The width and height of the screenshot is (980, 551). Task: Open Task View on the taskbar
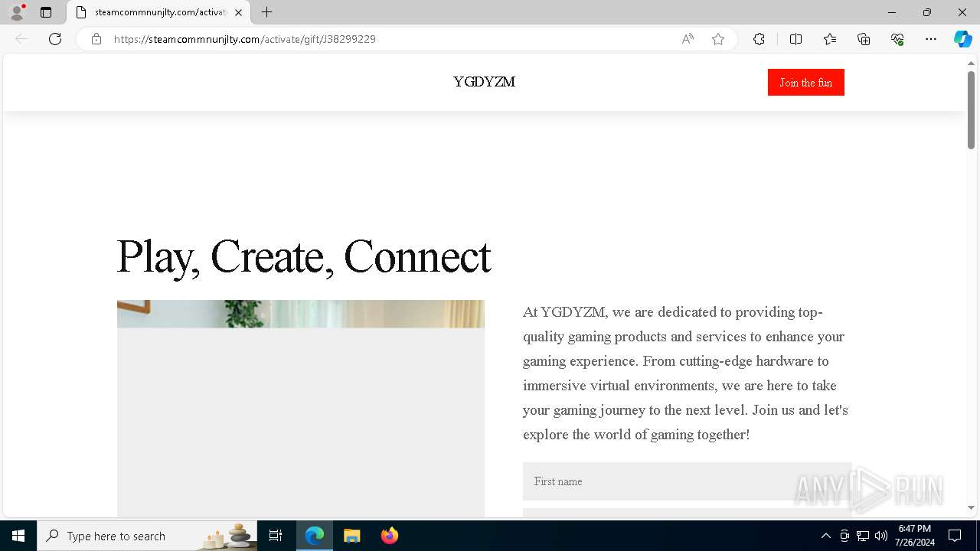[x=276, y=536]
